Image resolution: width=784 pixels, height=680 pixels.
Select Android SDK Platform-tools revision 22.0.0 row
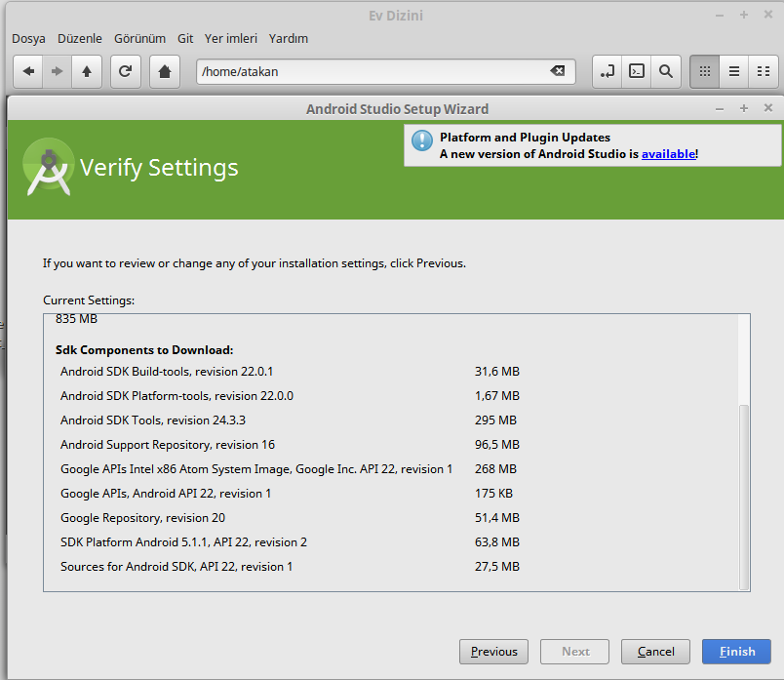pos(290,396)
